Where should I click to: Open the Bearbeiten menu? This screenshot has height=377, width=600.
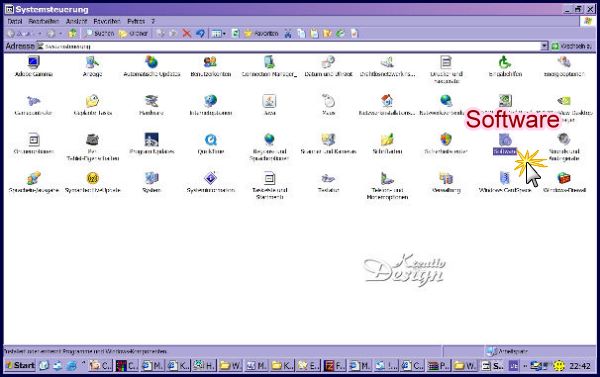(44, 21)
